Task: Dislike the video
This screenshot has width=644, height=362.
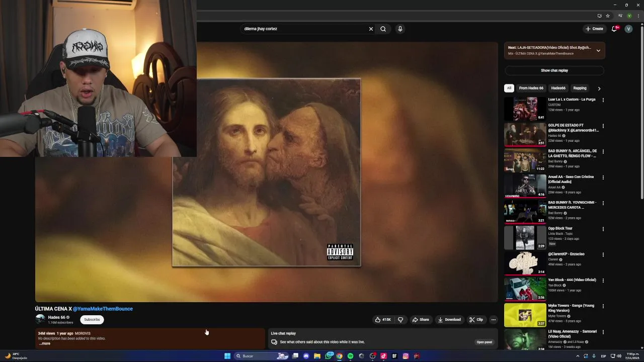Action: tap(400, 319)
